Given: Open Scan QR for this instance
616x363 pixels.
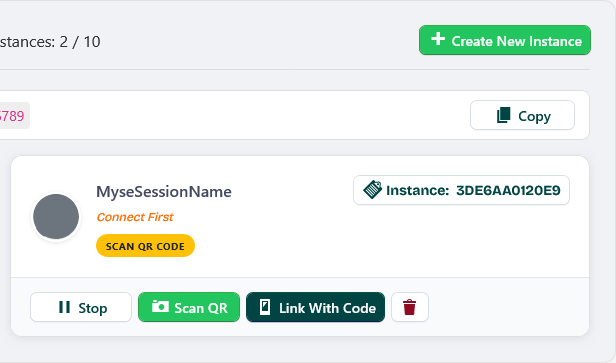Looking at the screenshot, I should coord(189,307).
